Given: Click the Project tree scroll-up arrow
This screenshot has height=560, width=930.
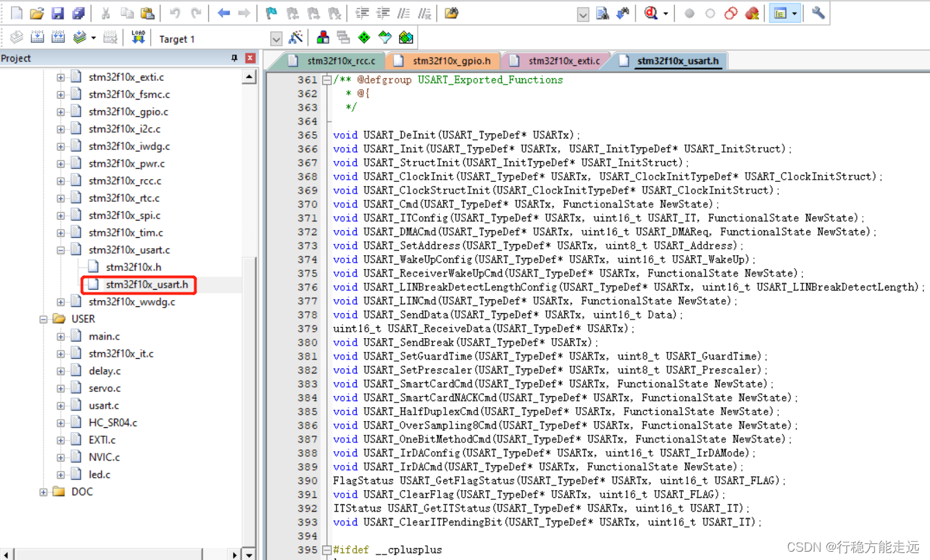Looking at the screenshot, I should [250, 77].
